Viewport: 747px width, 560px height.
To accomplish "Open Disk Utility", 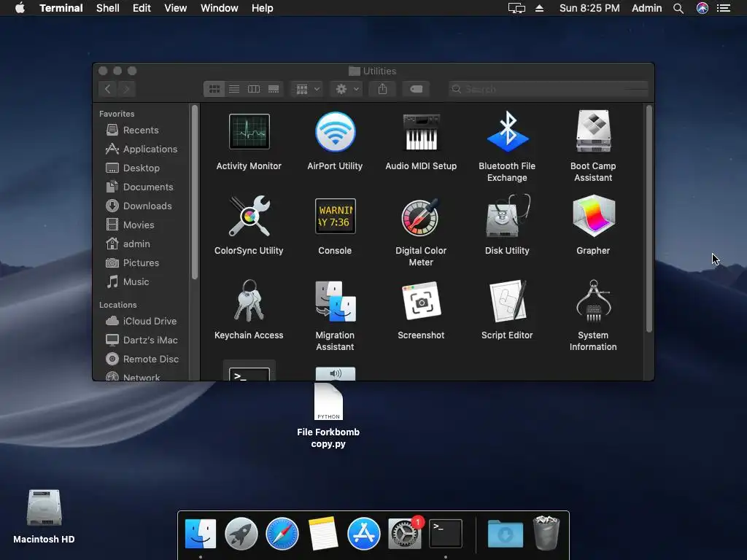I will click(x=508, y=216).
